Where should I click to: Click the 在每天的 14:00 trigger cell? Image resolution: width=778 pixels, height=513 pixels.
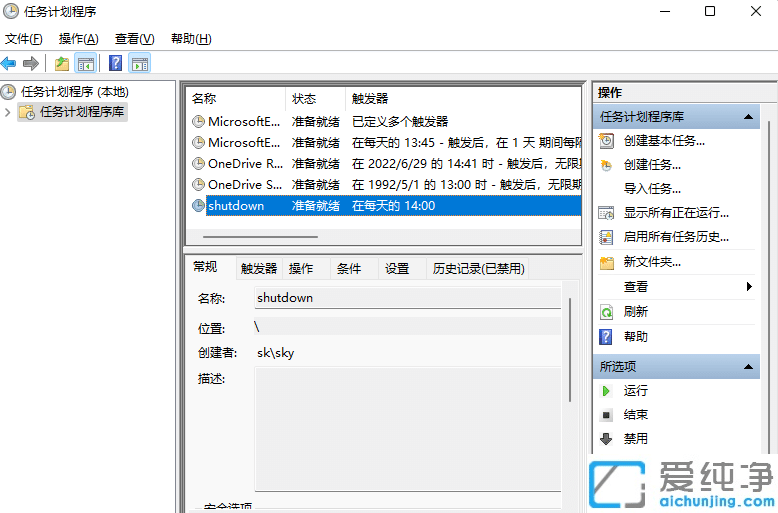pyautogui.click(x=393, y=205)
